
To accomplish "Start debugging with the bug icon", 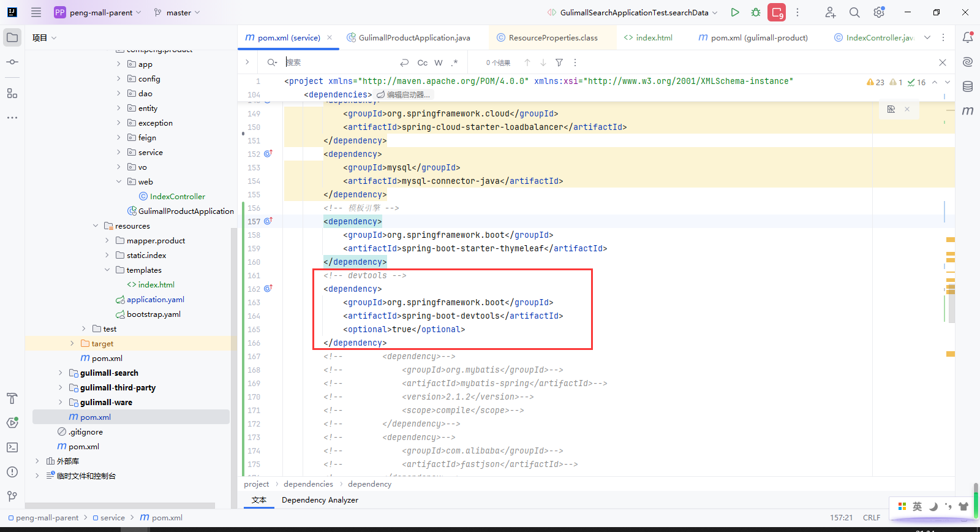I will coord(756,12).
